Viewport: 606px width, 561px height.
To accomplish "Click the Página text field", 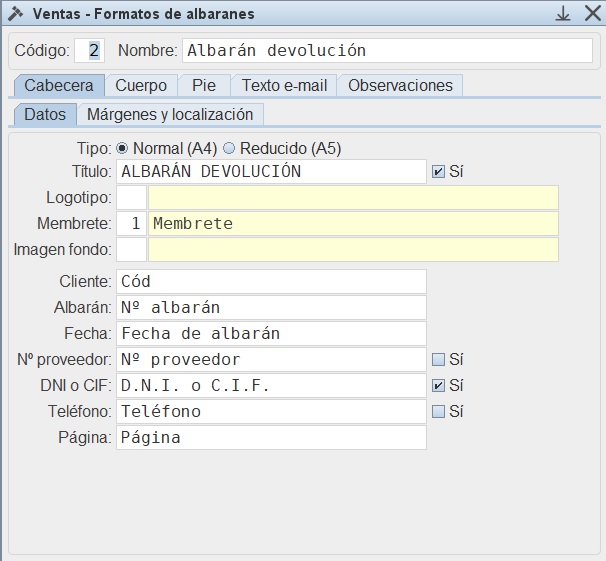I will (271, 437).
